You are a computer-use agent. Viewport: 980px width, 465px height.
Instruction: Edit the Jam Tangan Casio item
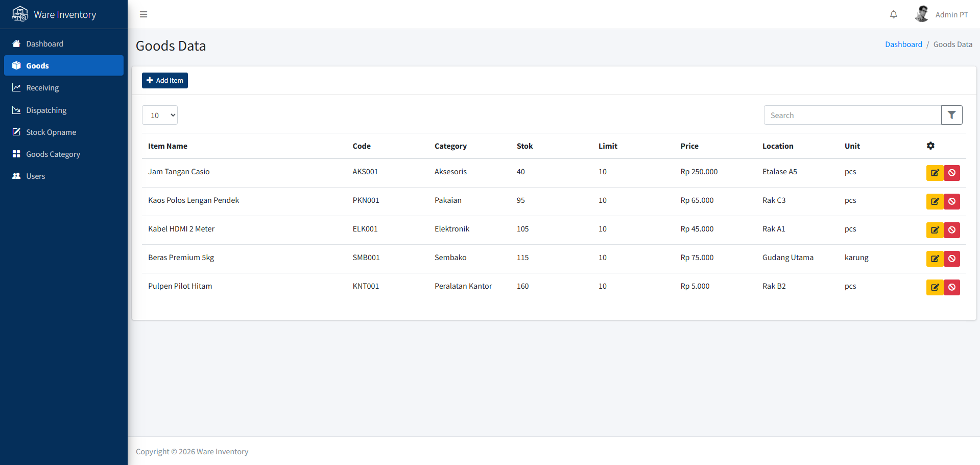tap(935, 173)
